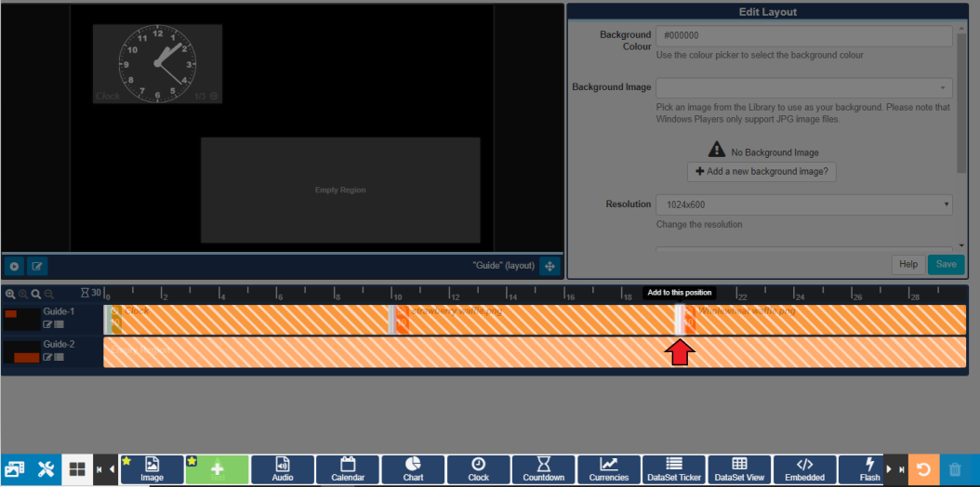Viewport: 980px width, 487px height.
Task: Open the Background Image dropdown
Action: [x=803, y=87]
